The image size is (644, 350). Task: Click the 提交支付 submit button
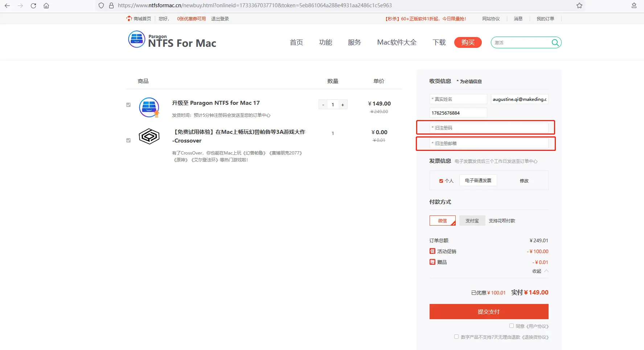489,312
